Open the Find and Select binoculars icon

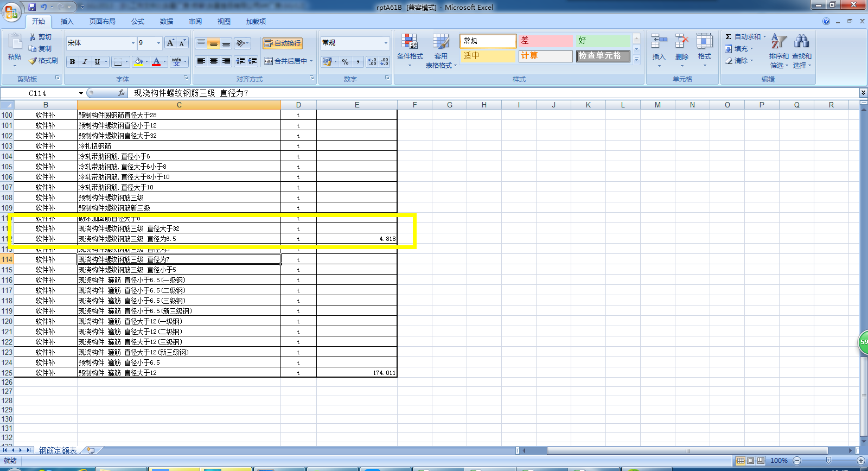[802, 42]
